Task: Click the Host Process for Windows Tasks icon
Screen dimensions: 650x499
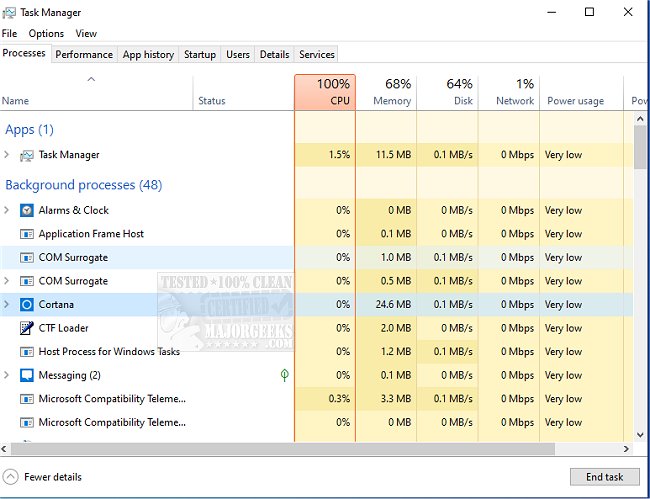Action: [27, 352]
